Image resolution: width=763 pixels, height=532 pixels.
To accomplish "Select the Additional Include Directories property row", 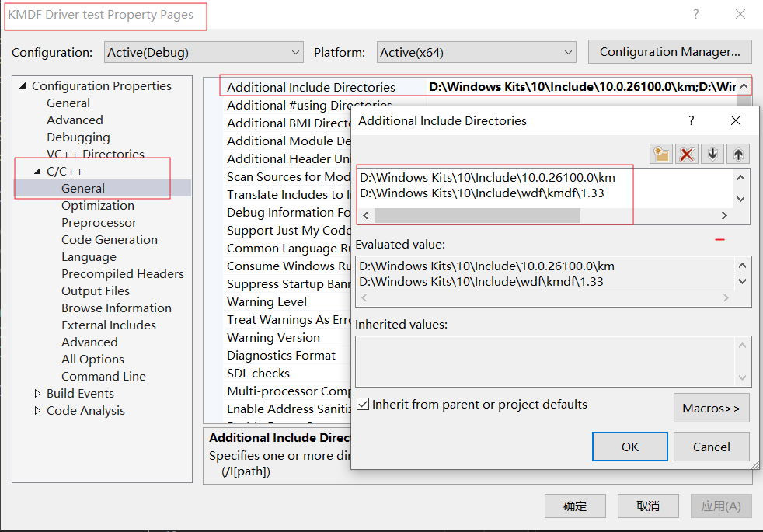I will click(x=479, y=87).
